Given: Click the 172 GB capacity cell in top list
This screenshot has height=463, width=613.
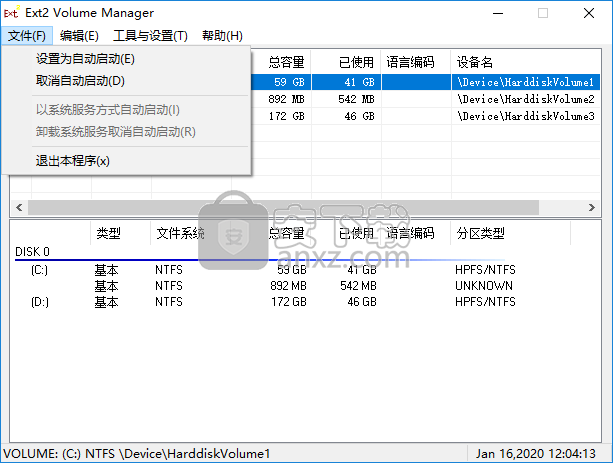Looking at the screenshot, I should [286, 116].
